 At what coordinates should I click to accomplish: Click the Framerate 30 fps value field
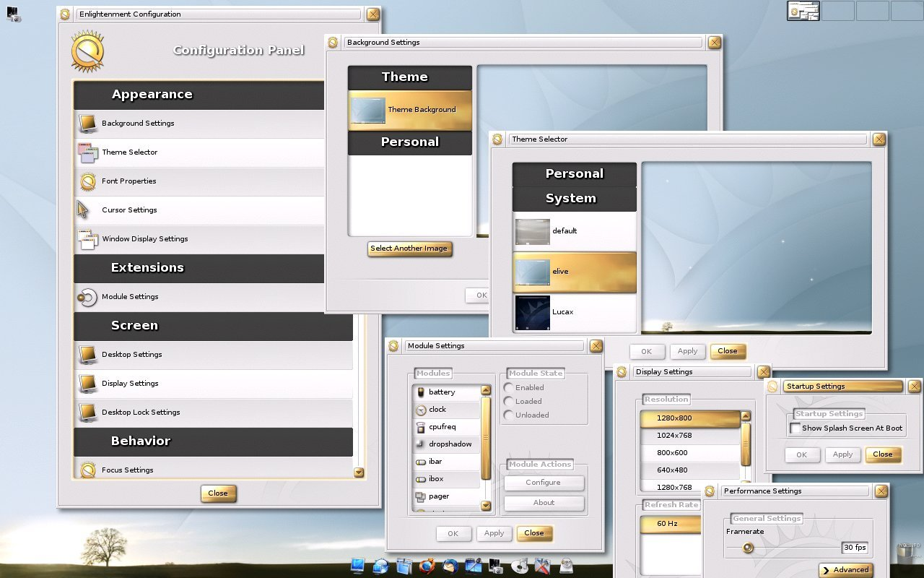[855, 548]
